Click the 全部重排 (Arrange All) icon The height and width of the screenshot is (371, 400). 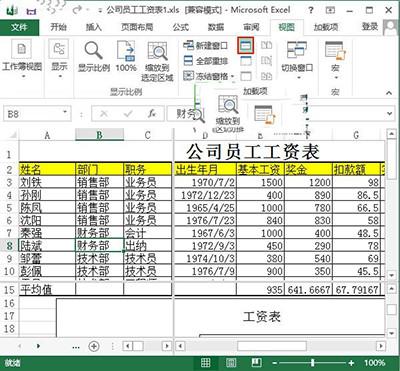pyautogui.click(x=189, y=61)
